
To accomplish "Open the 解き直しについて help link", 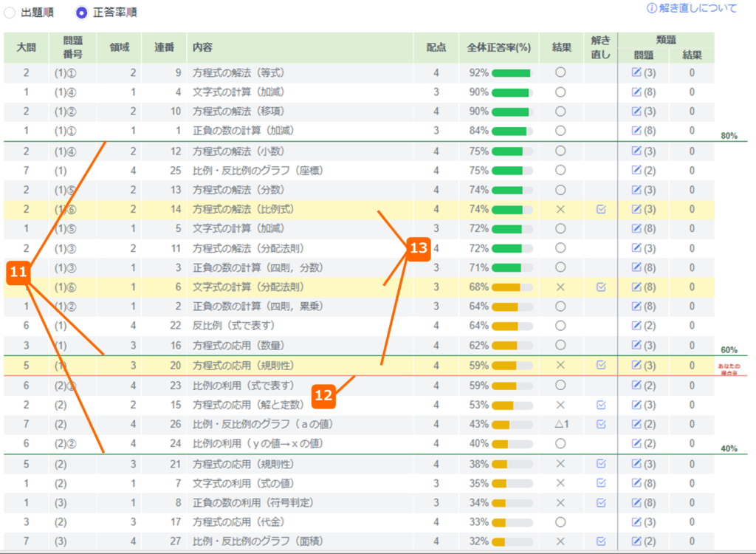I will (x=692, y=8).
